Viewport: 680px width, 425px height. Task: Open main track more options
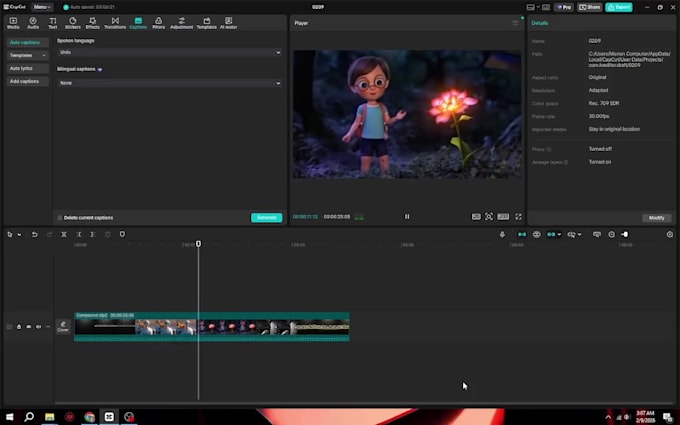(x=48, y=327)
